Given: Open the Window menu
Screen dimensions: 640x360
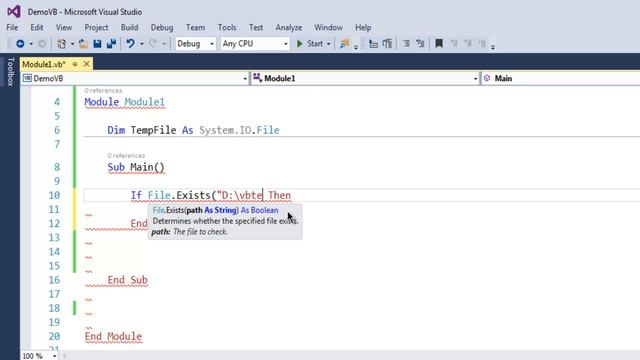Looking at the screenshot, I should click(328, 27).
